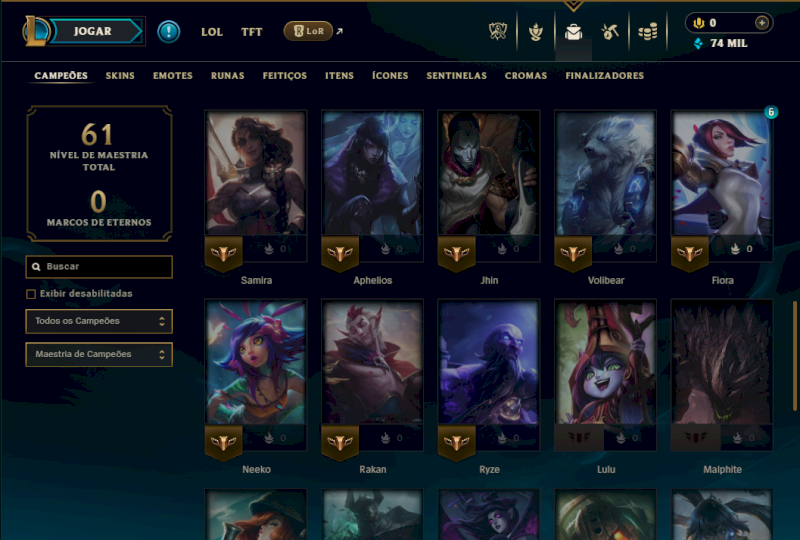Click the League logo emblem
Image resolution: width=800 pixels, height=540 pixels.
pos(36,31)
